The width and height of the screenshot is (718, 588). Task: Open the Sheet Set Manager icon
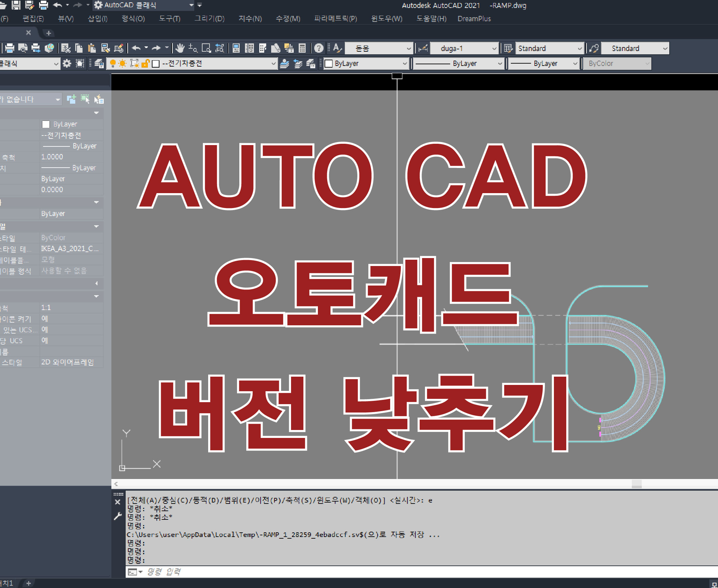[276, 48]
